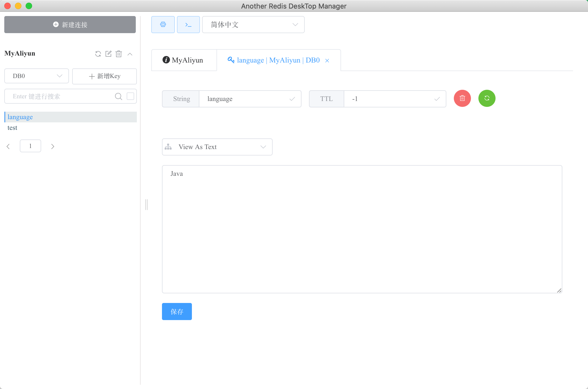Delete the MyAliyun connection via trash icon

click(x=119, y=54)
